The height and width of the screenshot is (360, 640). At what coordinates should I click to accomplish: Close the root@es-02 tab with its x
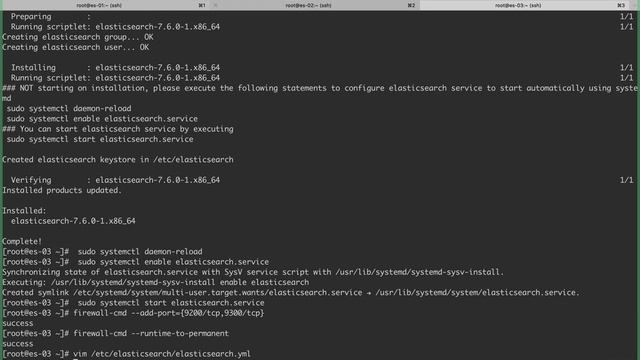pos(216,5)
